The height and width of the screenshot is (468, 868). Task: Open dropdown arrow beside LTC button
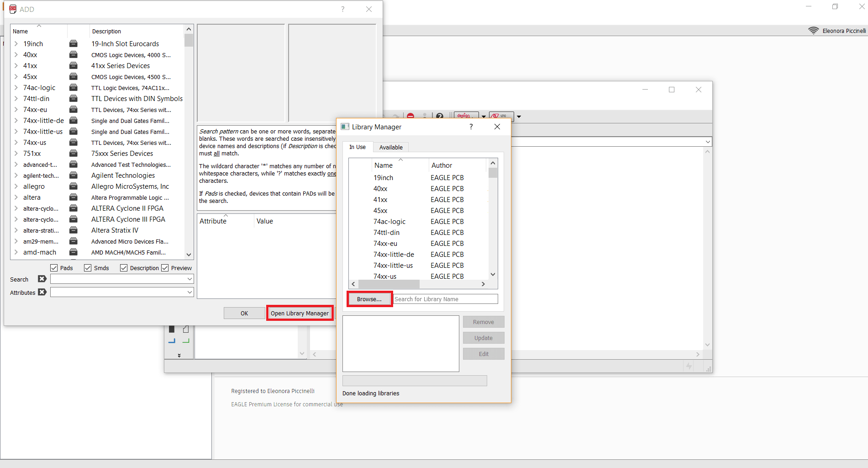(519, 117)
